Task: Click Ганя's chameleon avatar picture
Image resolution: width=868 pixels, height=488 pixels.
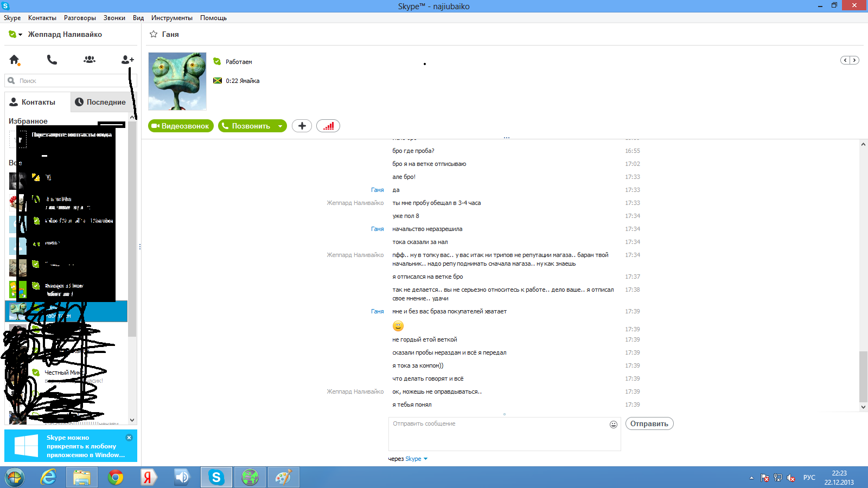Action: [177, 81]
